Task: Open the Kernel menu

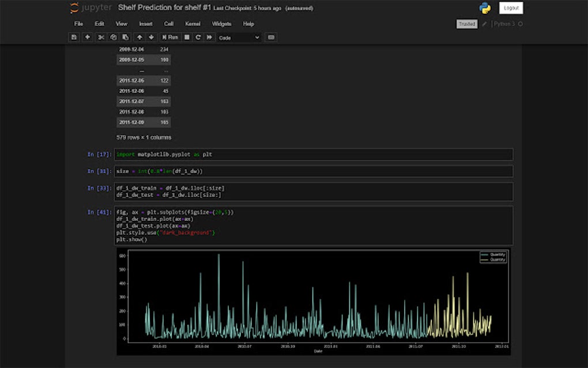Action: (192, 24)
